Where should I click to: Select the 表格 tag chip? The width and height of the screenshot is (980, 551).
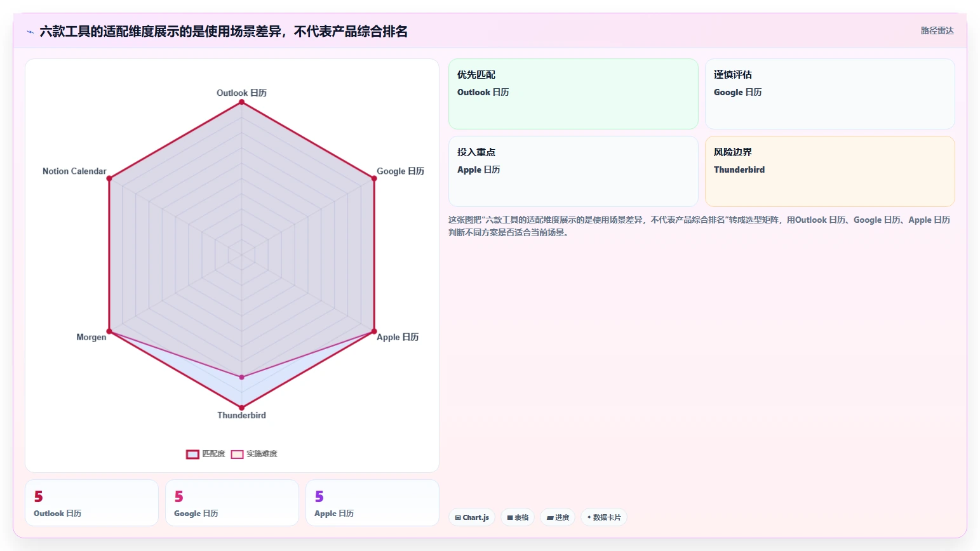tap(518, 517)
